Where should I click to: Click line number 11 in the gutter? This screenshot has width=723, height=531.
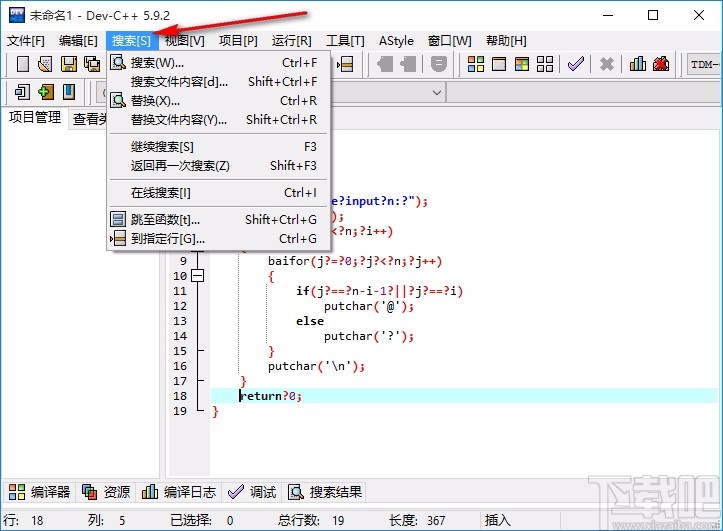coord(180,291)
